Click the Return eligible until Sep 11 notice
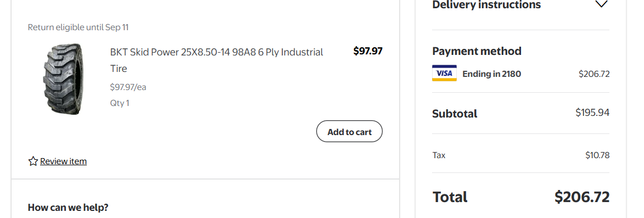Screen dimensions: 644x218 click(x=78, y=27)
